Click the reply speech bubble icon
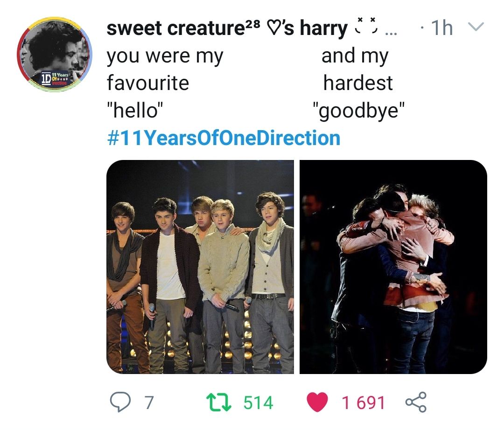 coord(120,402)
